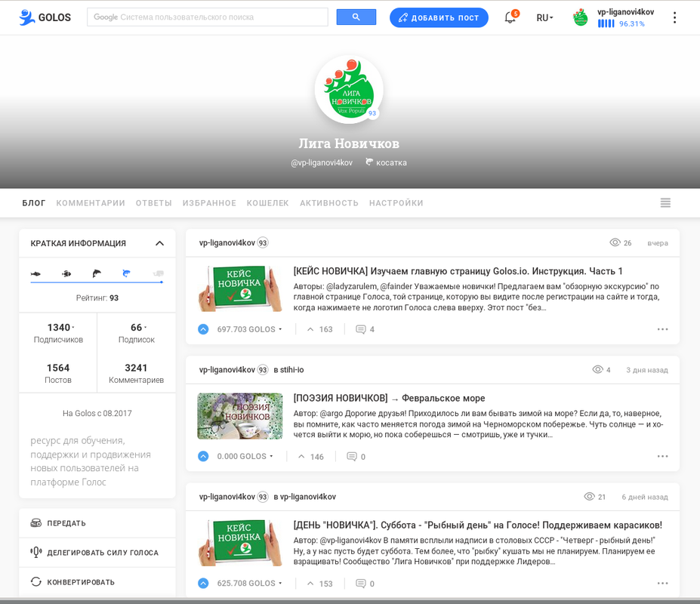The height and width of the screenshot is (604, 700).
Task: Open the 66 Подписок subscriptions list
Action: coord(137,333)
